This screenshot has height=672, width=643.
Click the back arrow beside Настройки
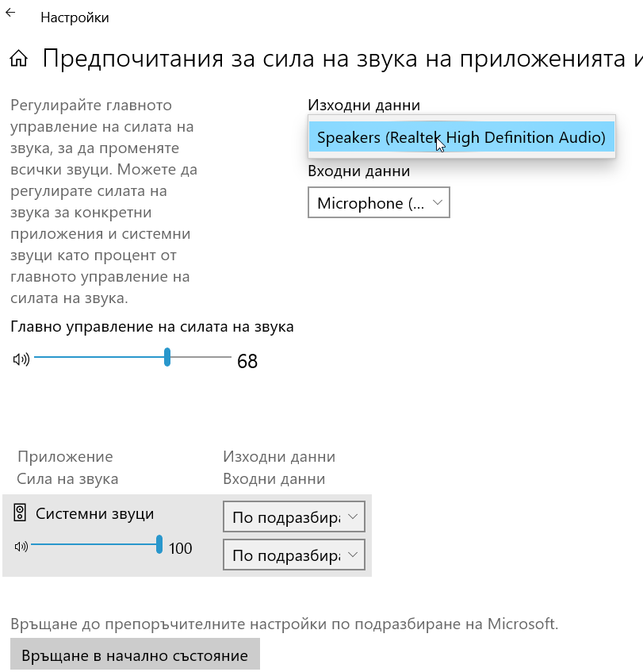click(10, 13)
